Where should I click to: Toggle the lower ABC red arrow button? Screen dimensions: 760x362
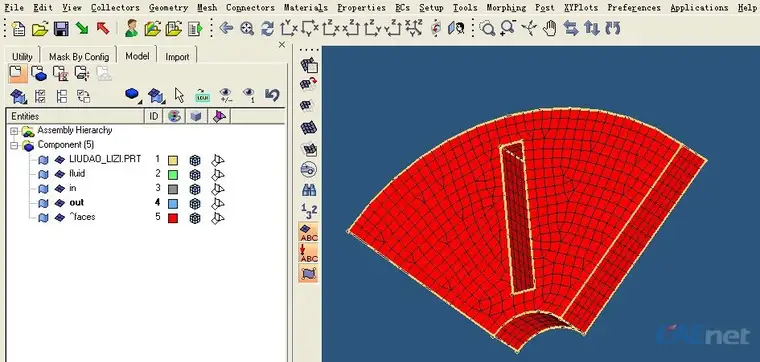coord(309,253)
